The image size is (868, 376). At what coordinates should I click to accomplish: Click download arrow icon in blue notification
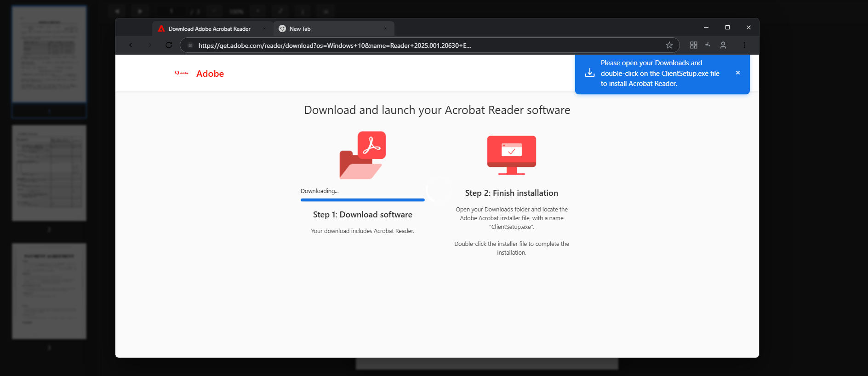coord(590,73)
